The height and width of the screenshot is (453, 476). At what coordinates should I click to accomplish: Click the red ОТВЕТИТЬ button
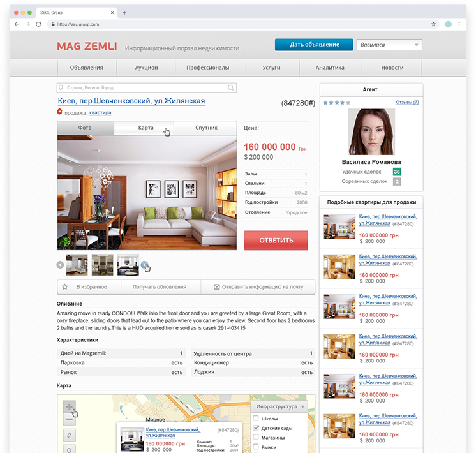[x=276, y=241]
